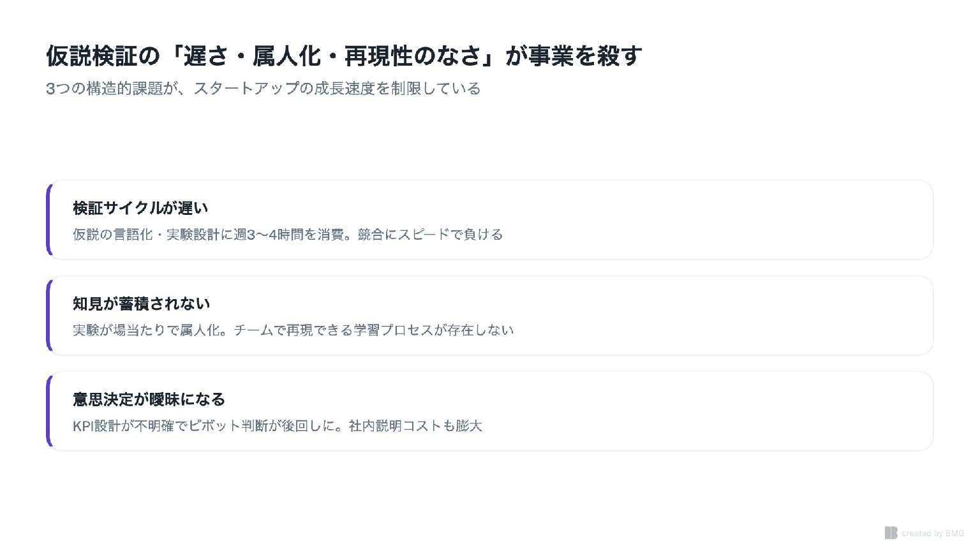Click the 'created by BMG' watermark text
The height and width of the screenshot is (551, 980).
pyautogui.click(x=933, y=533)
